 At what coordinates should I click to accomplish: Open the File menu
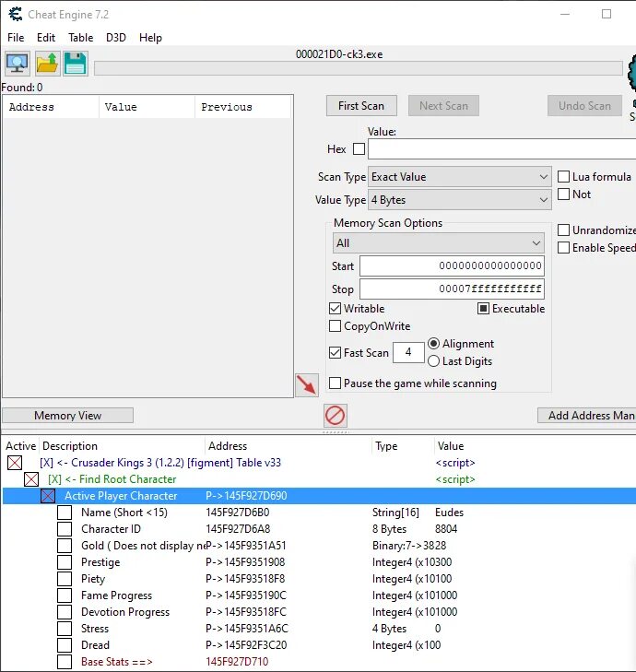(x=16, y=38)
